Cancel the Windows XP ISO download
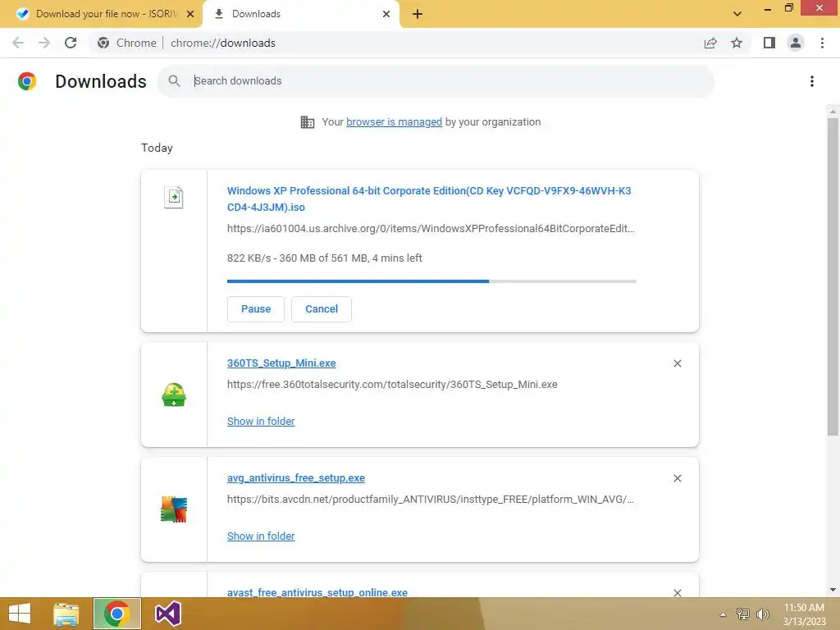Screen dimensions: 840x630 pos(322,309)
